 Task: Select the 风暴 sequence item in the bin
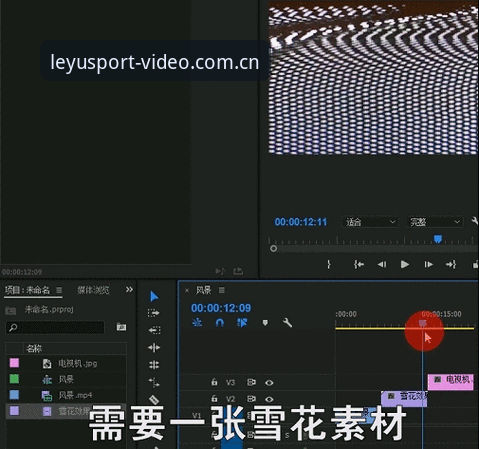(66, 379)
